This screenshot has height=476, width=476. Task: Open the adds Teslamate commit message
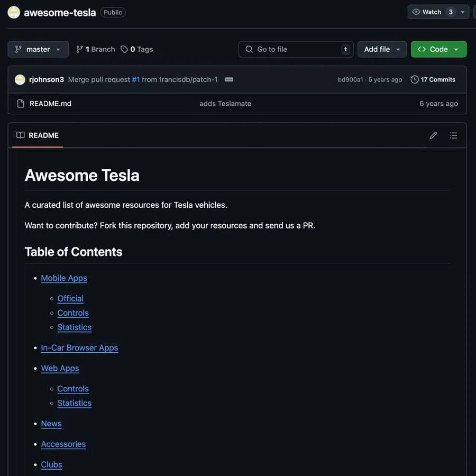point(225,104)
